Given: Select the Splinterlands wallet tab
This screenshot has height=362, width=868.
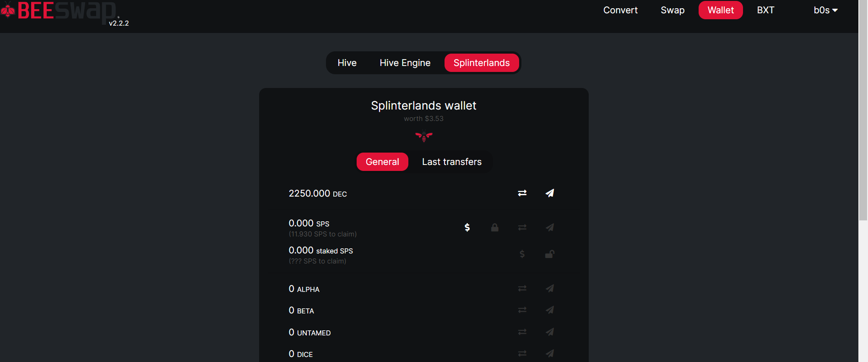Looking at the screenshot, I should click(x=482, y=63).
